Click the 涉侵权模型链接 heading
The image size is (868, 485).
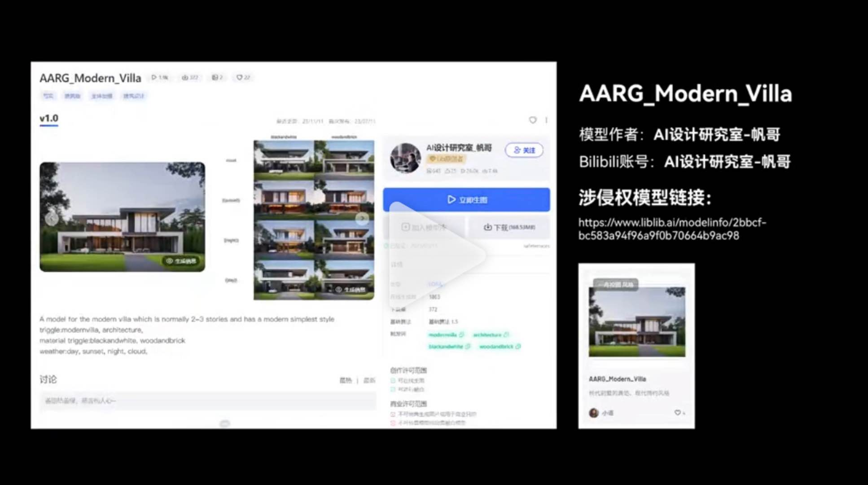(645, 197)
